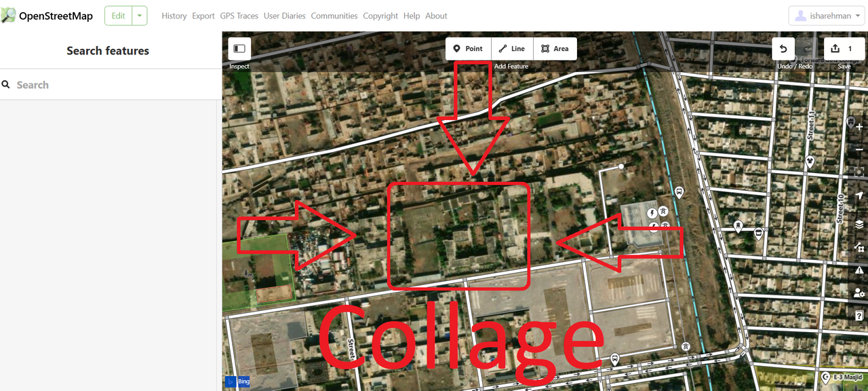Expand the Edit dropdown arrow
Screen dimensions: 868x391
tap(140, 16)
